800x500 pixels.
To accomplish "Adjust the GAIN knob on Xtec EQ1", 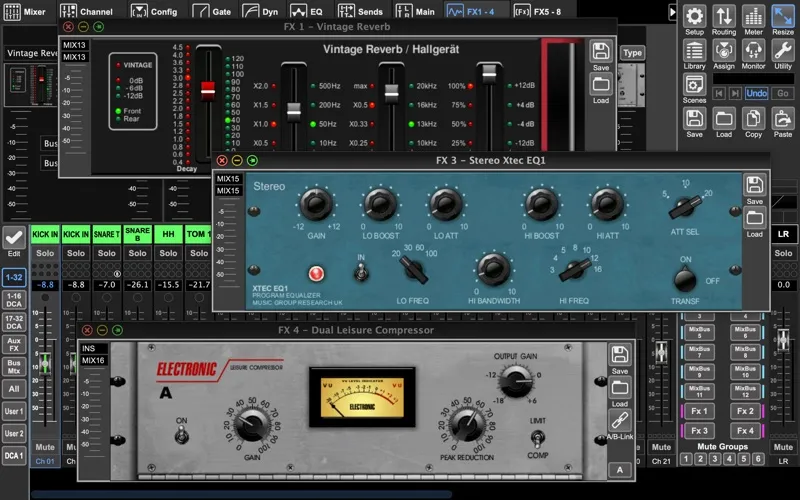I will point(316,204).
